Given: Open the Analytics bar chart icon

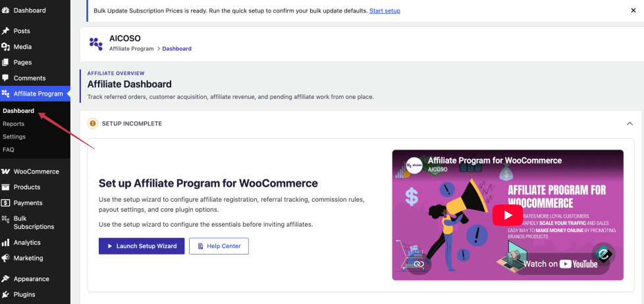Looking at the screenshot, I should 5,242.
